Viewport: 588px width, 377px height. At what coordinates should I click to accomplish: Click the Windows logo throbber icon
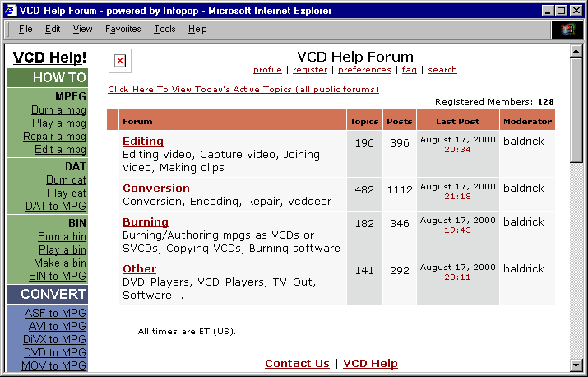tap(567, 30)
